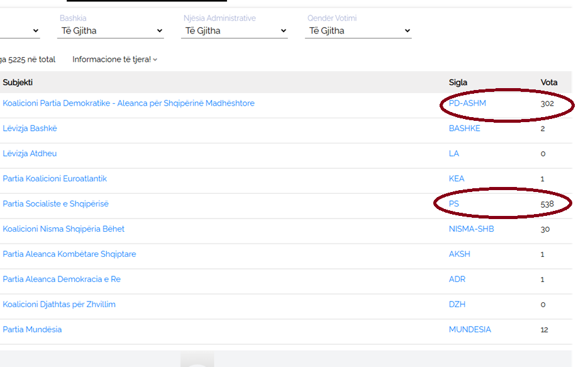The height and width of the screenshot is (367, 588).
Task: Open Lëvizja Atdheu subject link
Action: click(30, 154)
